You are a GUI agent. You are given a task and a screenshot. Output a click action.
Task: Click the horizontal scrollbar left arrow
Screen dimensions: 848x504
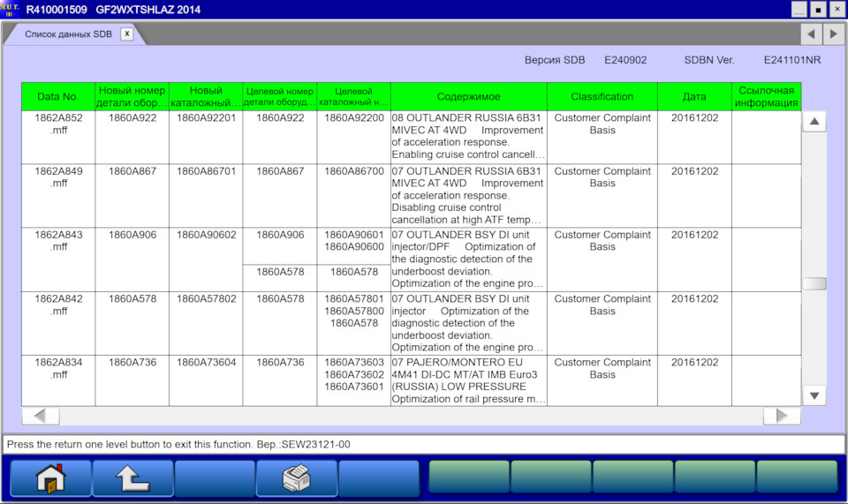coord(41,416)
